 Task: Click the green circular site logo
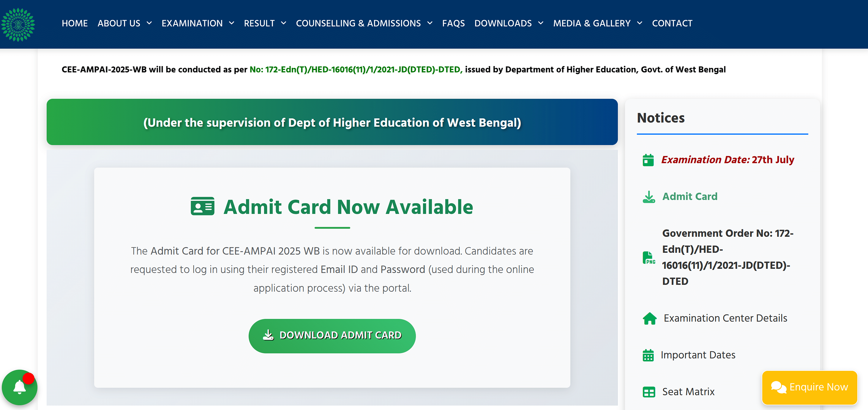tap(18, 25)
